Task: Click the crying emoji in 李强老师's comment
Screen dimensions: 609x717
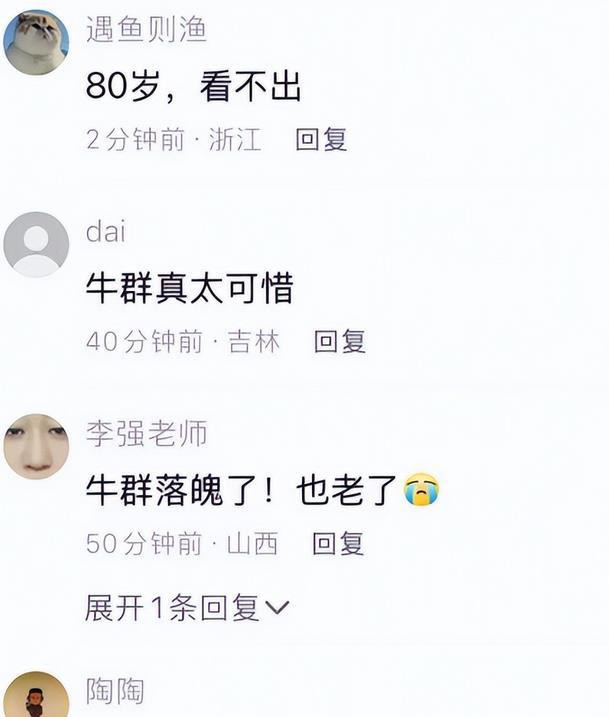Action: pos(421,489)
